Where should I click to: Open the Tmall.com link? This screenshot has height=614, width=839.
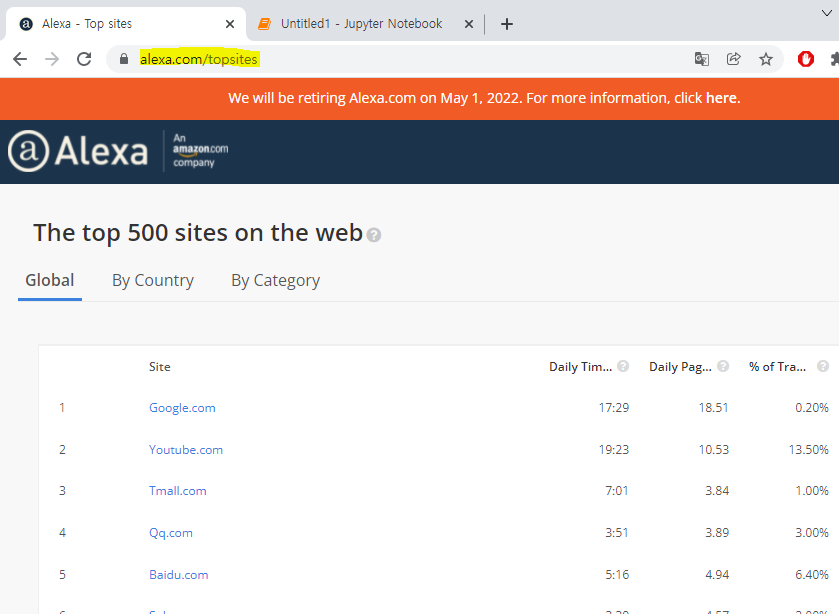click(178, 491)
